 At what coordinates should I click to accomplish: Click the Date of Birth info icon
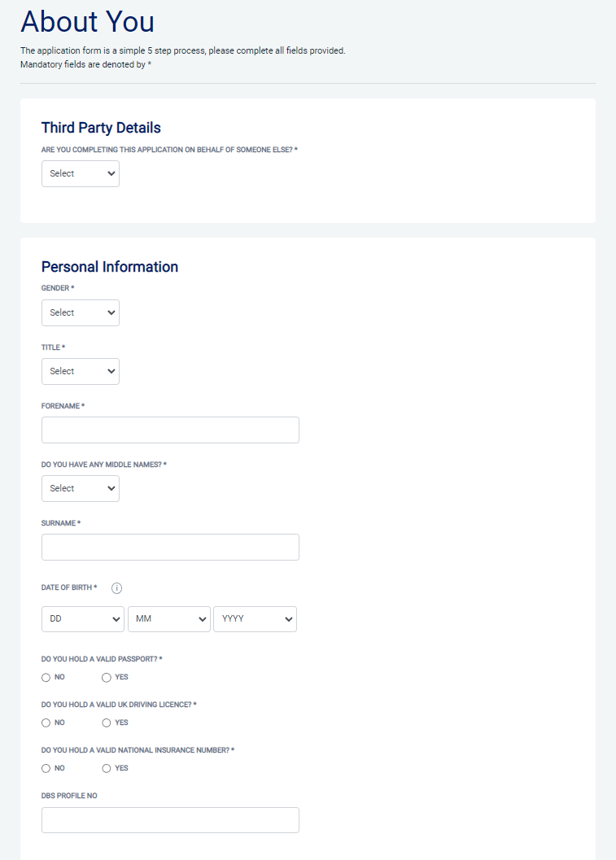(x=116, y=587)
